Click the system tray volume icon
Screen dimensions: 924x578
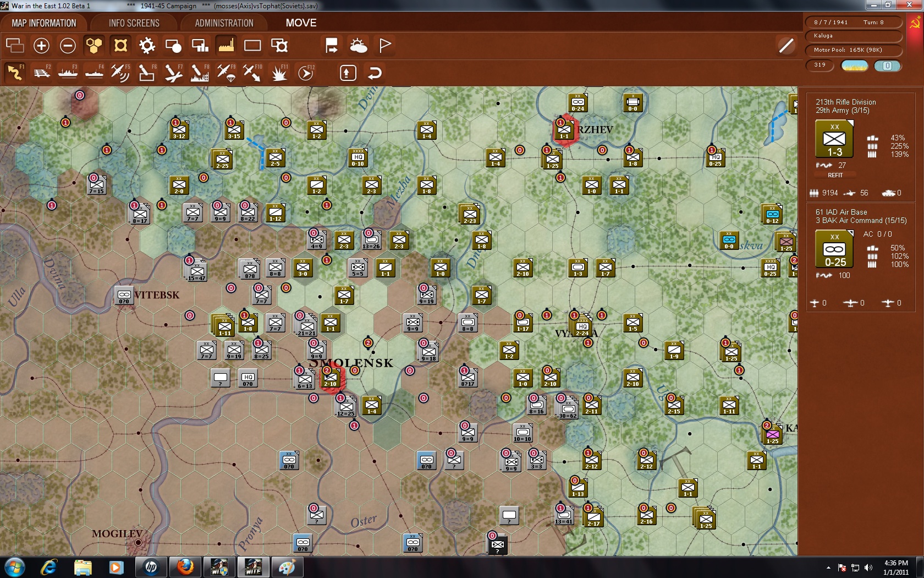tap(868, 568)
